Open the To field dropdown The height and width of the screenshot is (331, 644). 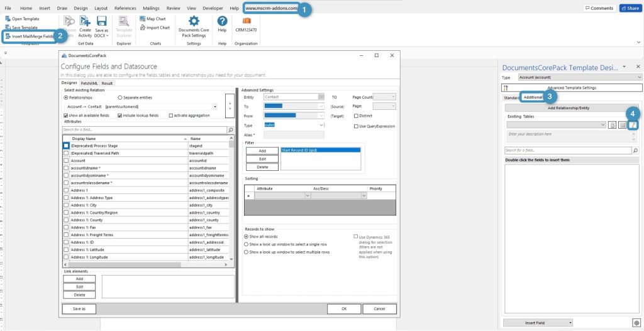(321, 106)
